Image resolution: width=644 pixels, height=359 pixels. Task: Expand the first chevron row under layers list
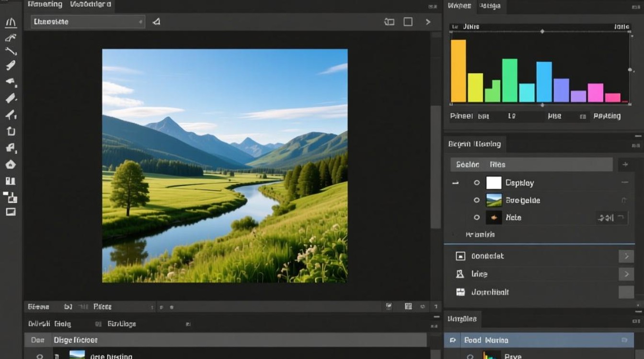coord(626,256)
